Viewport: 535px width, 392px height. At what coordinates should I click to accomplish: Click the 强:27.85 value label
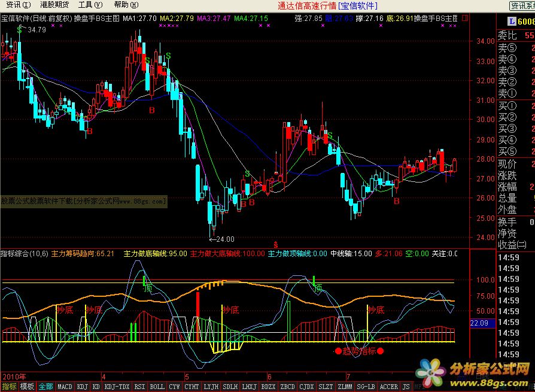click(308, 19)
